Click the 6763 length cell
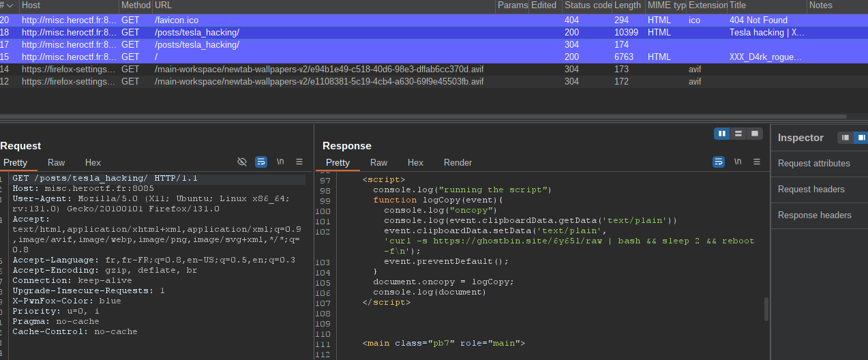Screen dimensions: 868x360 [x=624, y=57]
